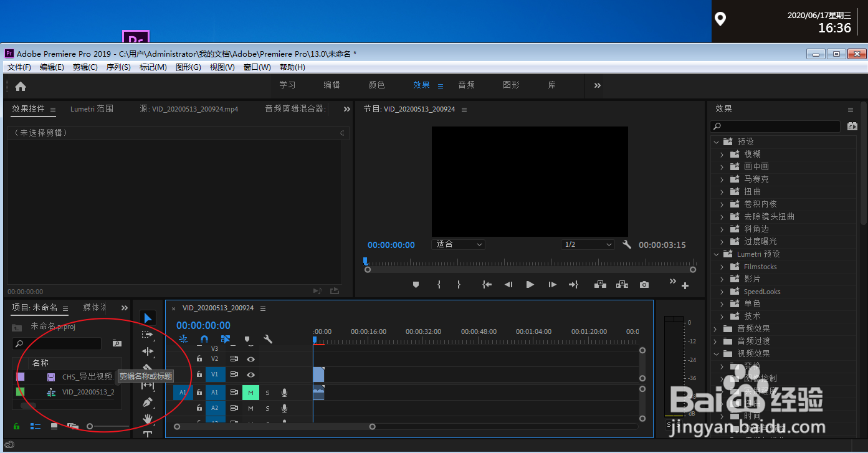The height and width of the screenshot is (453, 868).
Task: Select VID_20200513_2 sequence item
Action: point(88,392)
